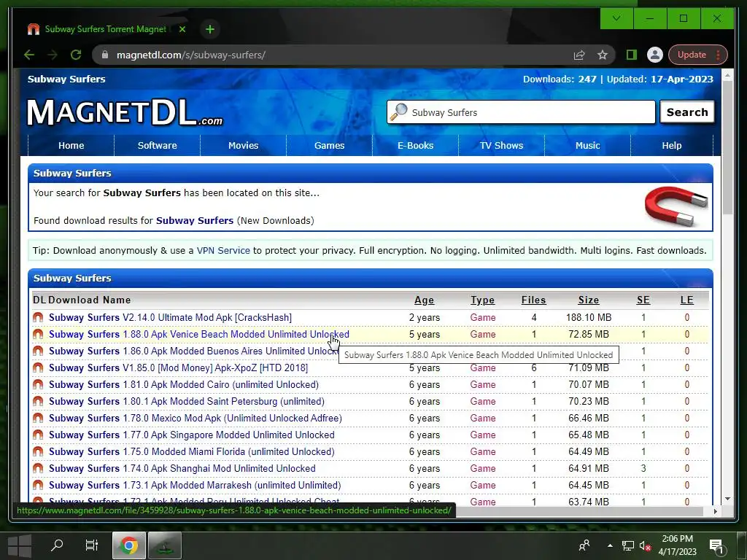Viewport: 747px width, 560px height.
Task: Open the TV Shows menu item
Action: (x=501, y=145)
